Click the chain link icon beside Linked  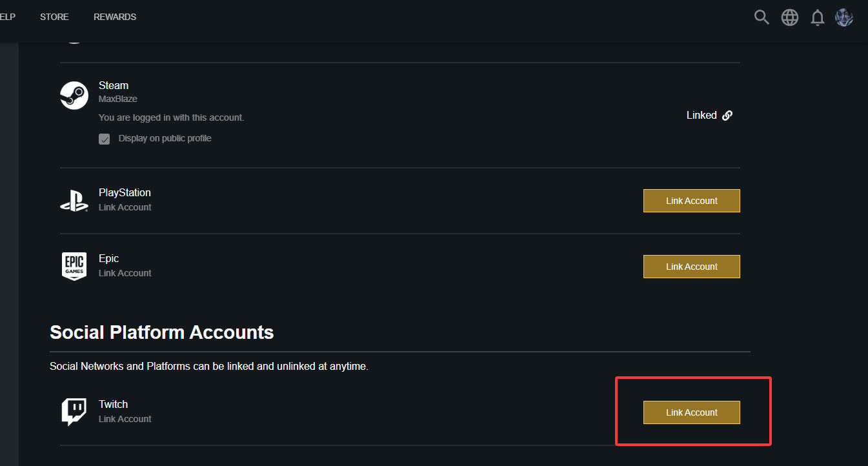click(727, 116)
